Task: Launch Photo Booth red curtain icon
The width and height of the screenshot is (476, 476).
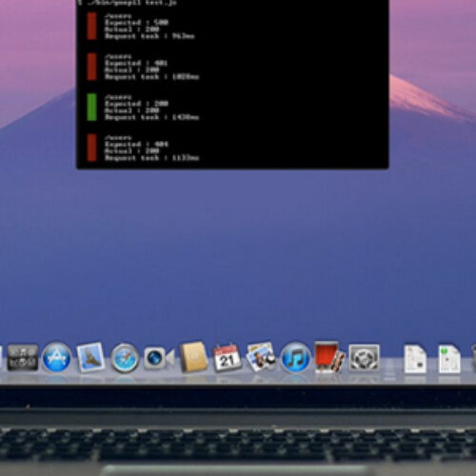Action: (x=329, y=357)
